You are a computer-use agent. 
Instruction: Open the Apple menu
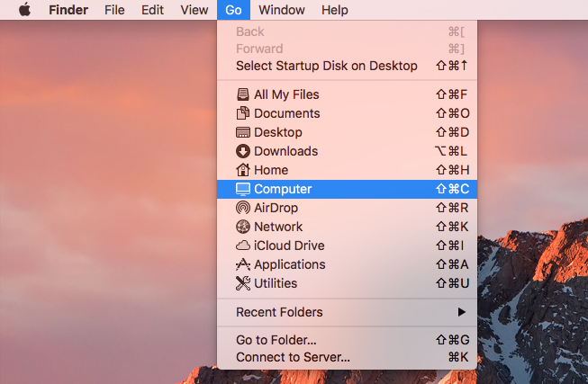24,9
